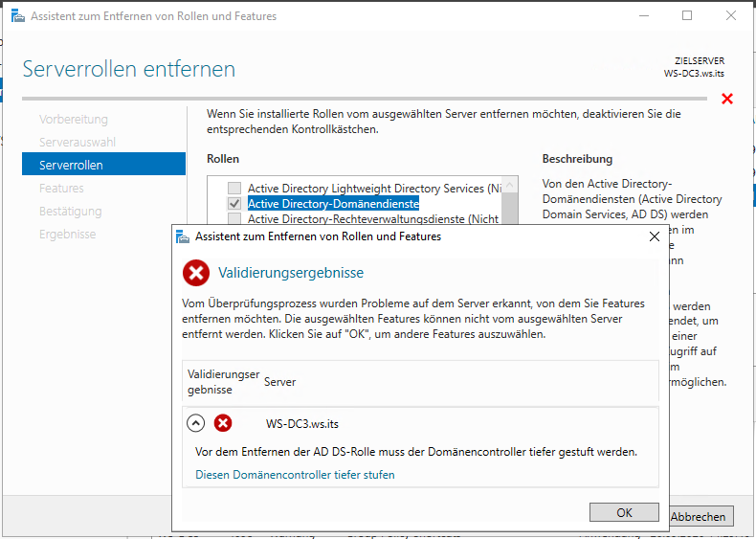Click the Beschreibung label

[577, 159]
